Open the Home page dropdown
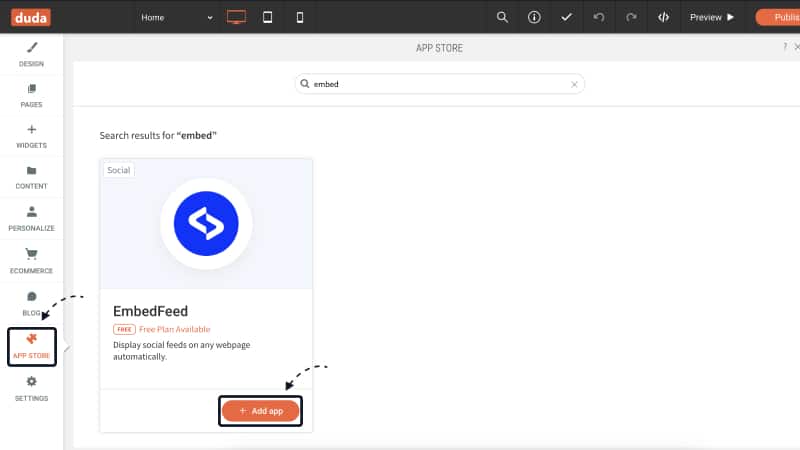 [x=177, y=17]
